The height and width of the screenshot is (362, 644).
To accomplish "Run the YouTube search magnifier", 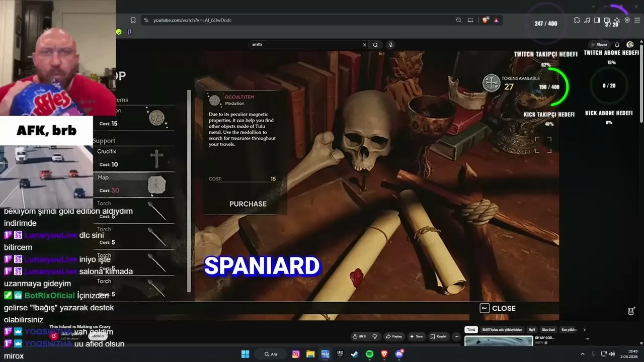I will point(375,45).
